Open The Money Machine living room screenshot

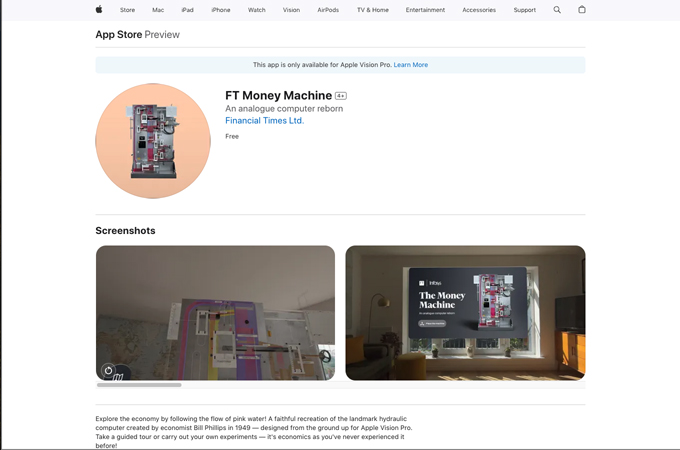465,313
